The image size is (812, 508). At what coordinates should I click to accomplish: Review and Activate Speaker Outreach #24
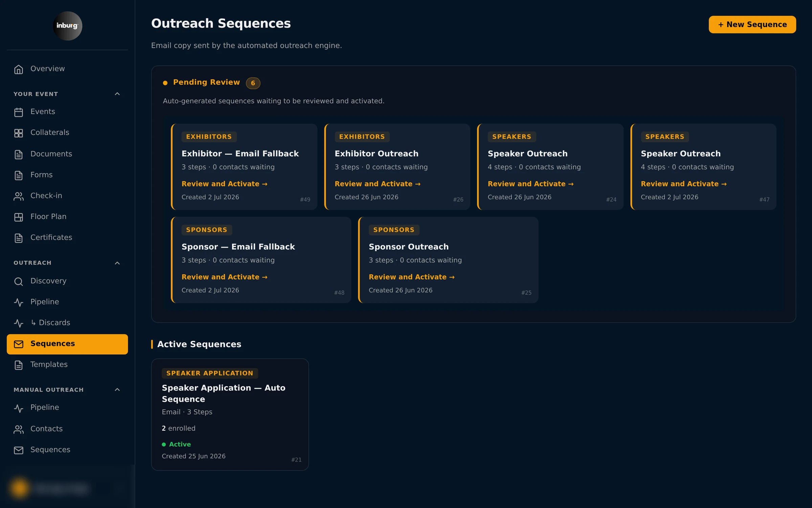[x=531, y=184]
